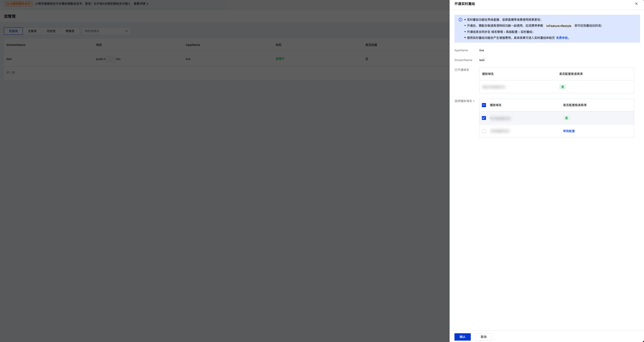Switch to the 主备流 tab
The height and width of the screenshot is (342, 644).
coord(32,31)
